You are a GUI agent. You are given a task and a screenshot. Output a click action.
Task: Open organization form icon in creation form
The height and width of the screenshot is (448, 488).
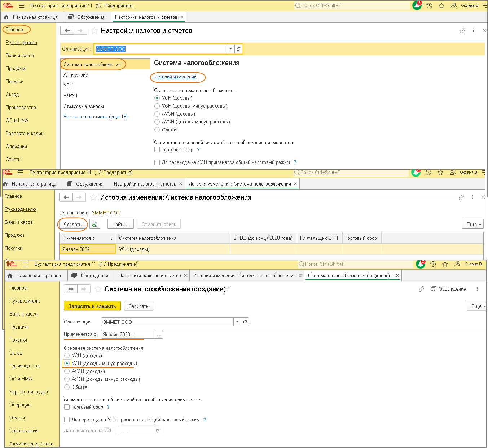pos(245,322)
